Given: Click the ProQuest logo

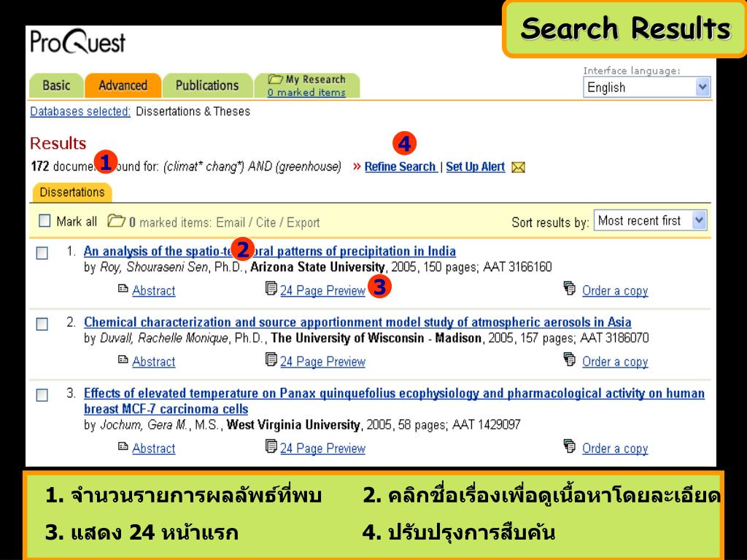Looking at the screenshot, I should [77, 42].
